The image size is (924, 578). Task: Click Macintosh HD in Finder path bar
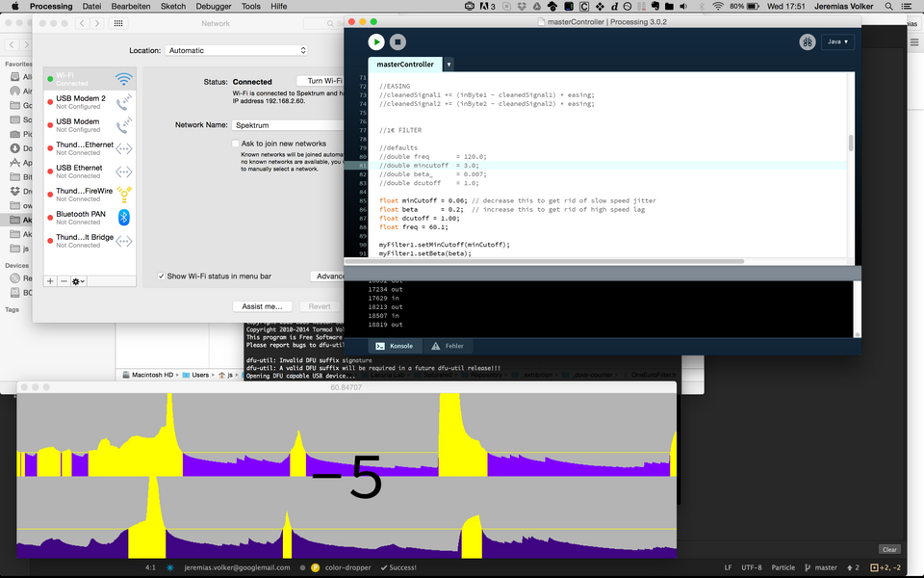click(x=148, y=375)
